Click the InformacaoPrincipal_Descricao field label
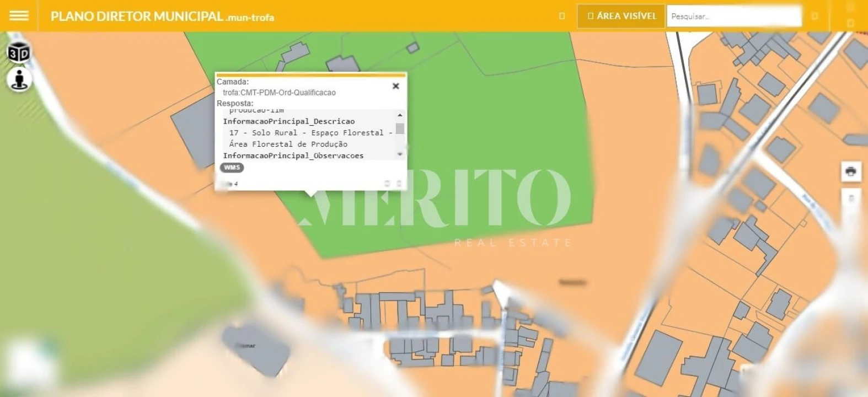This screenshot has width=868, height=397. (288, 121)
